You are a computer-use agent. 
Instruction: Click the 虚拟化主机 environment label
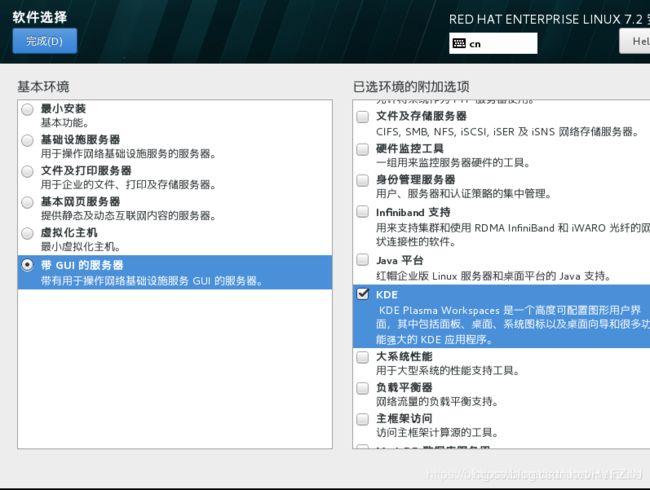click(69, 233)
